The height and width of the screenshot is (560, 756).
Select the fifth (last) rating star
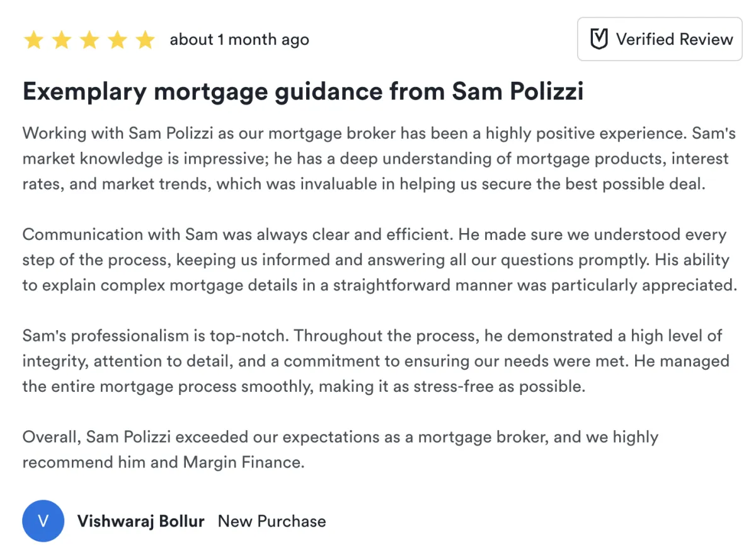pyautogui.click(x=146, y=40)
